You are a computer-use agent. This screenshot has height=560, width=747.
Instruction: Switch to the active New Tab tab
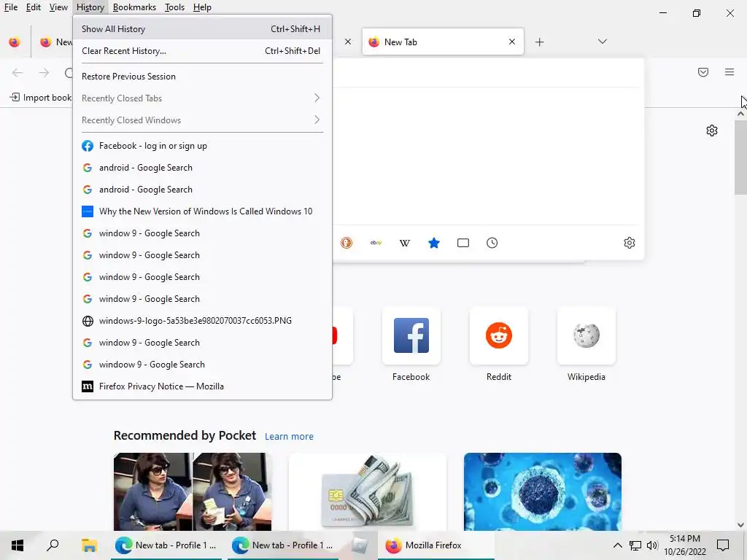443,42
